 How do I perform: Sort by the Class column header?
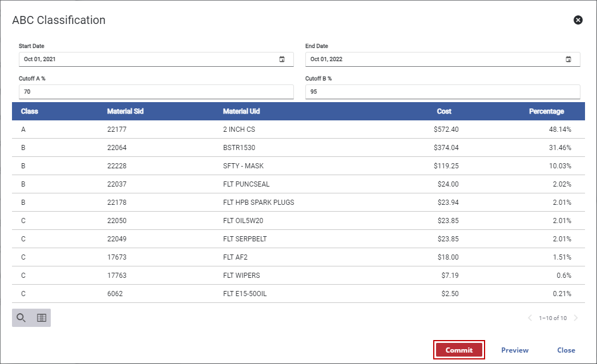click(x=30, y=111)
